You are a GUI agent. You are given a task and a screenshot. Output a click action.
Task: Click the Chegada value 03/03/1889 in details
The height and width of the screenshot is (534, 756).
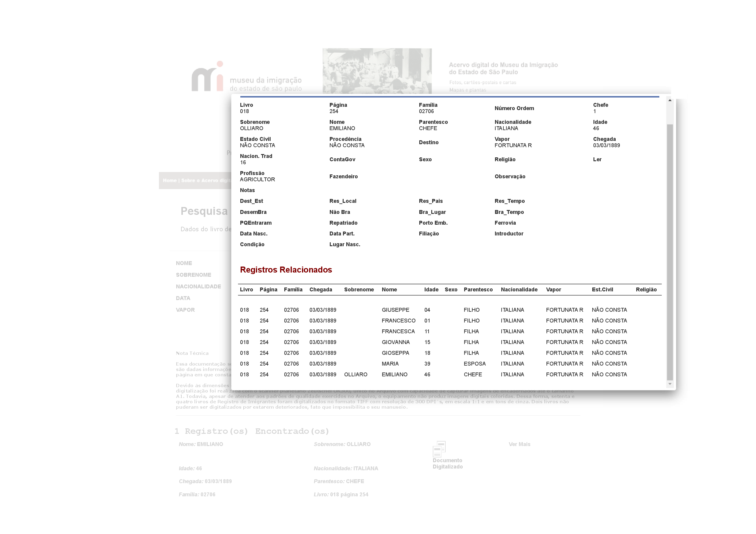click(x=606, y=145)
